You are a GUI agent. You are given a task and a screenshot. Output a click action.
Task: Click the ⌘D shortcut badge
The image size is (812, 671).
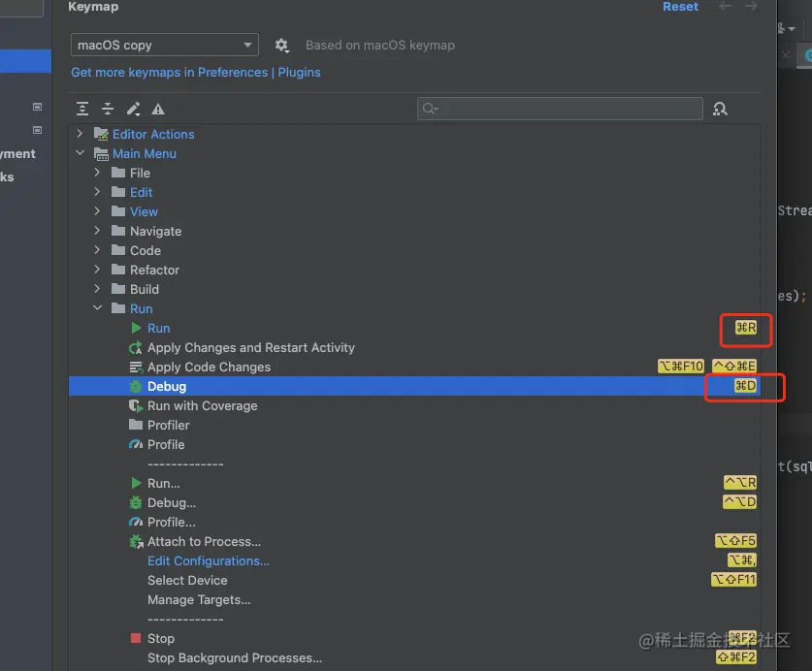[746, 386]
